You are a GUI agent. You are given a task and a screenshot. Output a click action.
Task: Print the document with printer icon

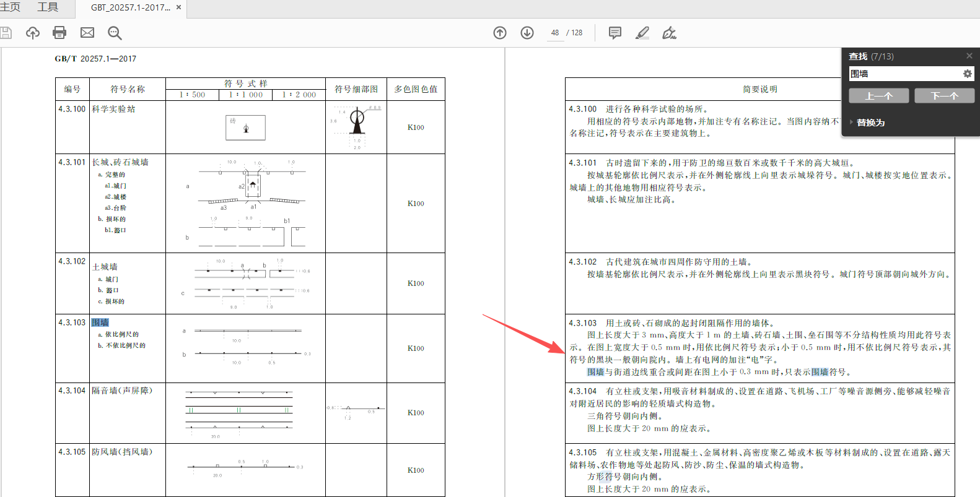(x=59, y=33)
